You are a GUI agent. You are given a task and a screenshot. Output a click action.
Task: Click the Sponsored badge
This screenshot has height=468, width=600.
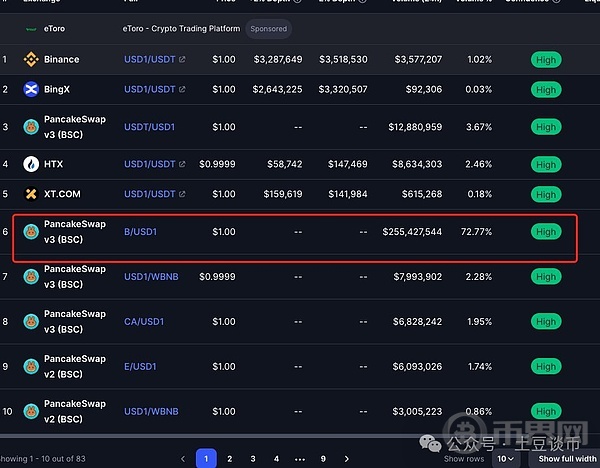[269, 29]
